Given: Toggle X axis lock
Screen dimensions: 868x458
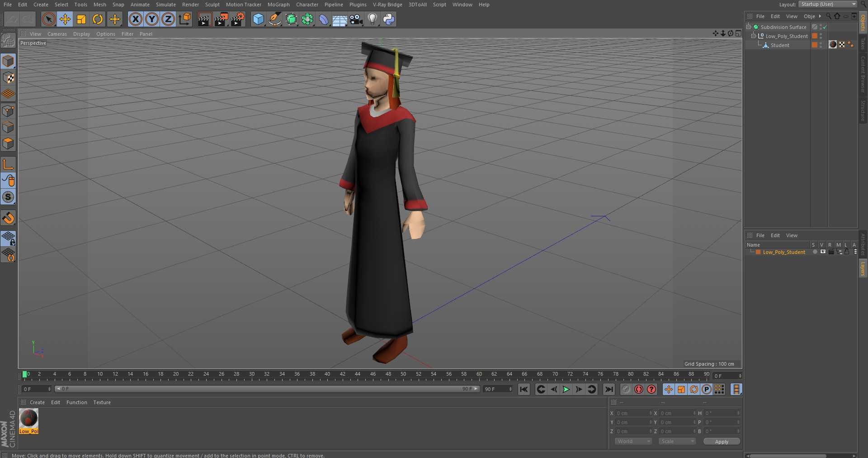Looking at the screenshot, I should tap(135, 19).
